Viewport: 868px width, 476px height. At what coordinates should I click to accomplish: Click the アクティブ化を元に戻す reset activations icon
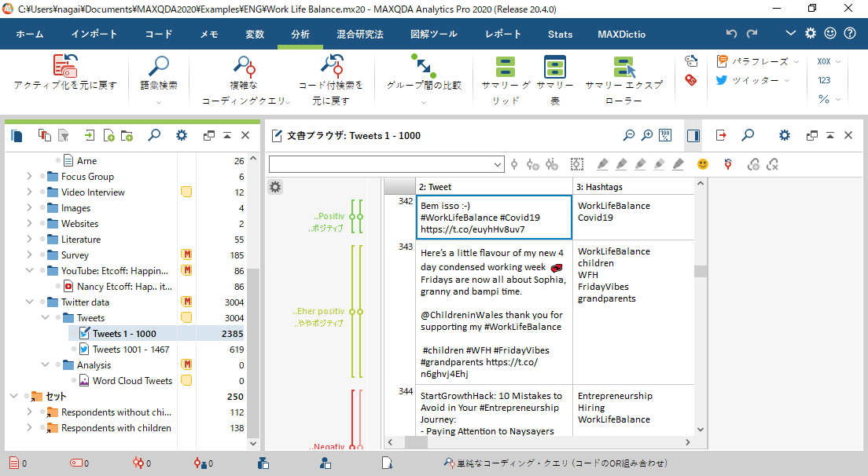pos(65,65)
